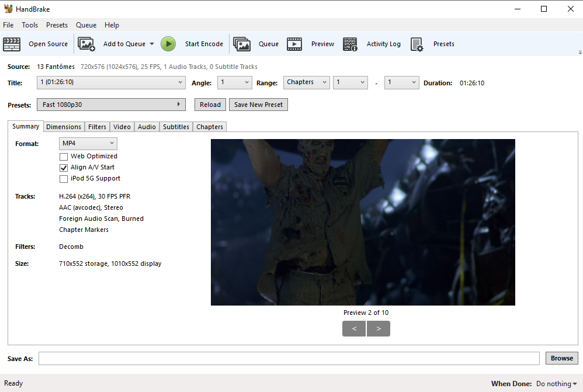This screenshot has height=392, width=583.
Task: Open the Format dropdown set to MP4
Action: click(88, 143)
